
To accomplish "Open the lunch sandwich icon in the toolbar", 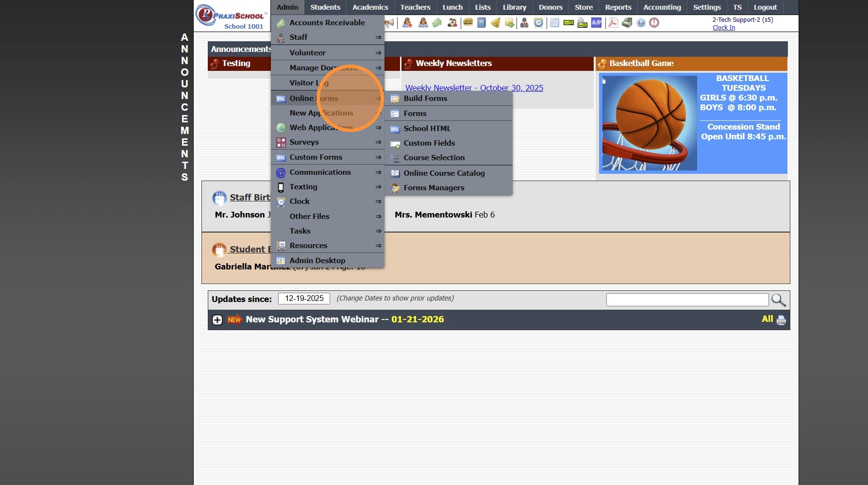I will pyautogui.click(x=467, y=22).
